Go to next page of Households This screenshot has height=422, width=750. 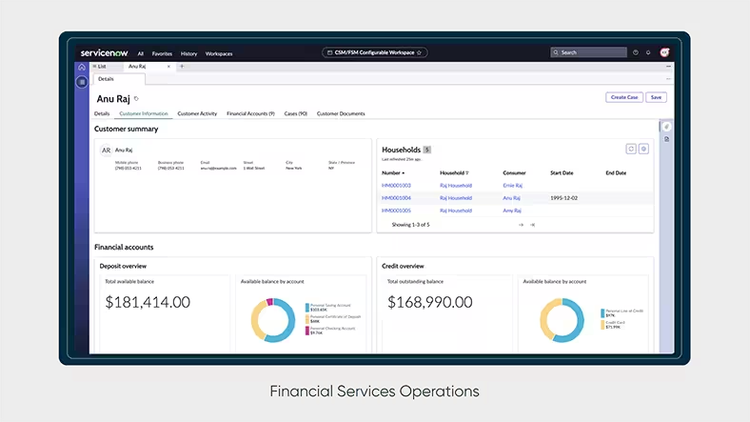pyautogui.click(x=521, y=225)
